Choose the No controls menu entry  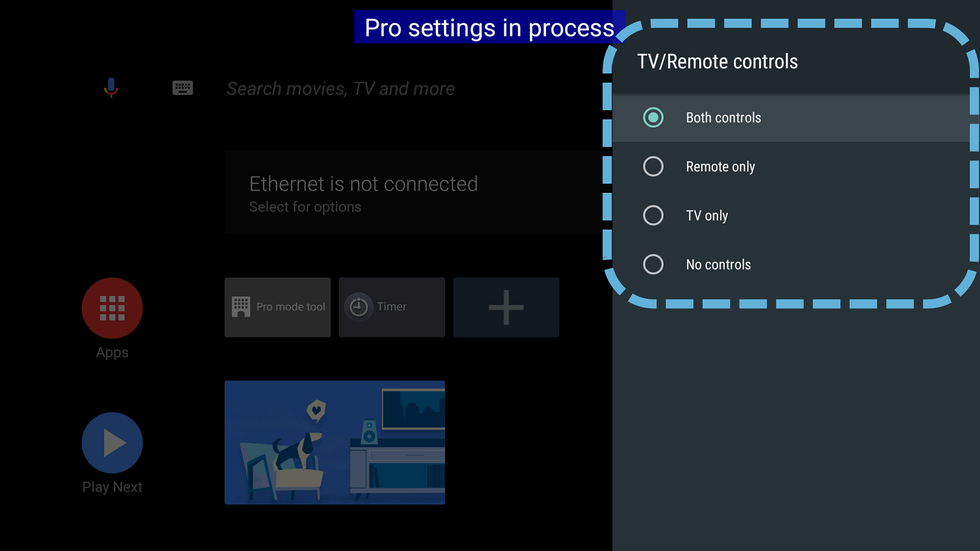718,264
